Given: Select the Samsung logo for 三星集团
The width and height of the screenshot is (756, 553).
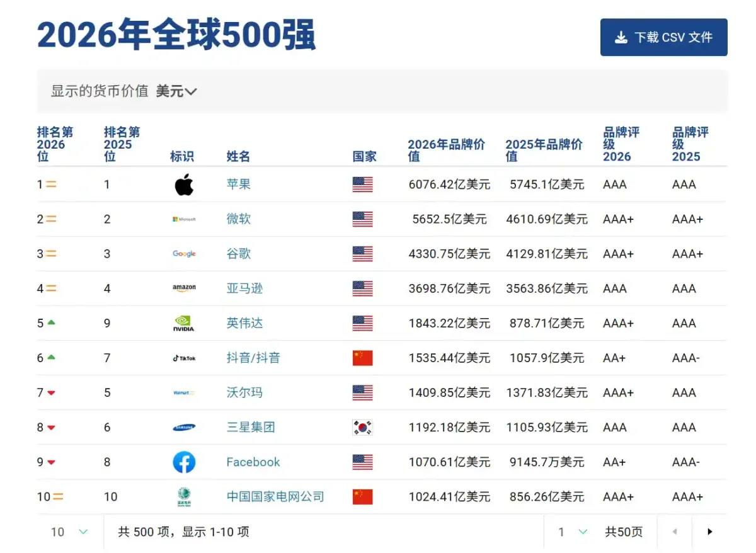Looking at the screenshot, I should 184,427.
